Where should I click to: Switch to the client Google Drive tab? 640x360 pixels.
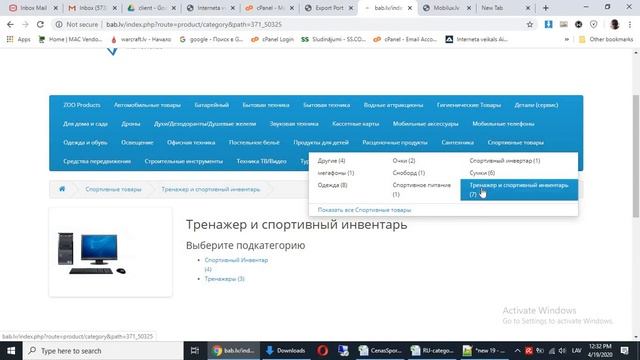151,8
